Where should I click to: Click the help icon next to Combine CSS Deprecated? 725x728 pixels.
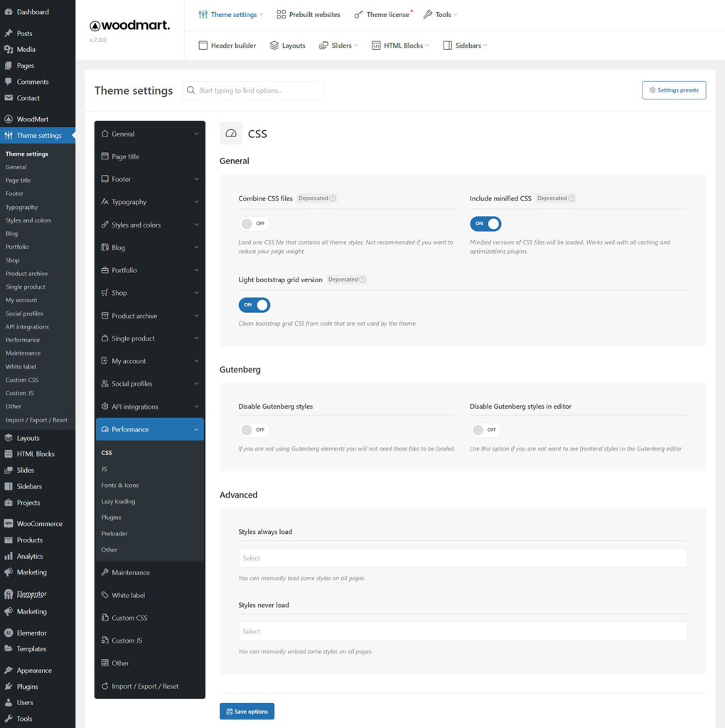click(x=333, y=198)
